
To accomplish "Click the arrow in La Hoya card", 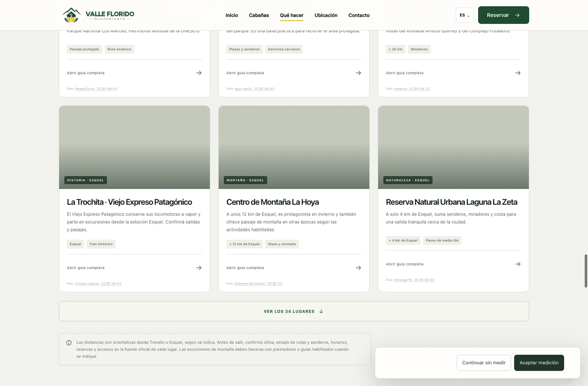I will (x=358, y=268).
